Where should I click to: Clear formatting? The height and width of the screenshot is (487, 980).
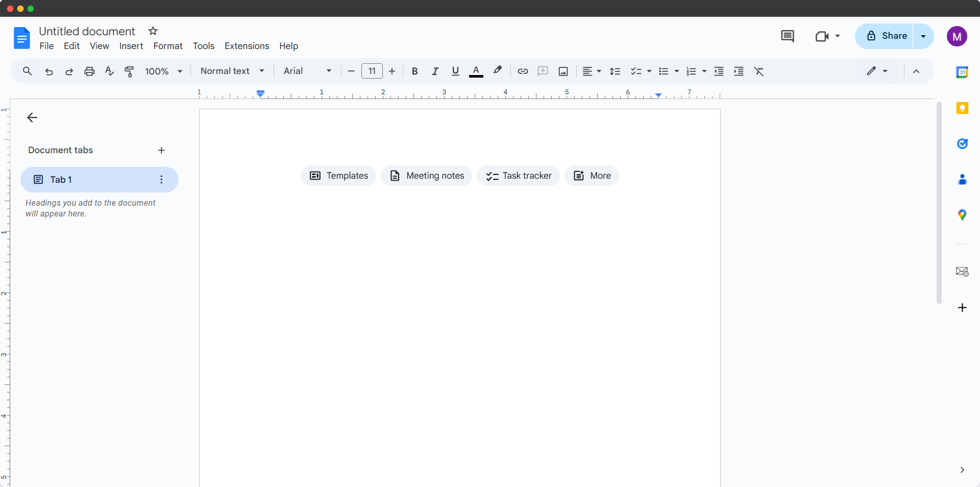pos(759,71)
